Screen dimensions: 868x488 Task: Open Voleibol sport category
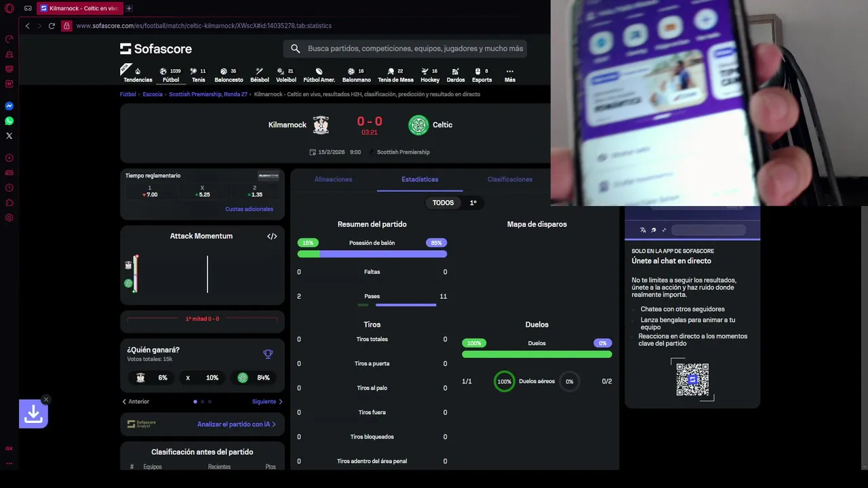click(286, 75)
